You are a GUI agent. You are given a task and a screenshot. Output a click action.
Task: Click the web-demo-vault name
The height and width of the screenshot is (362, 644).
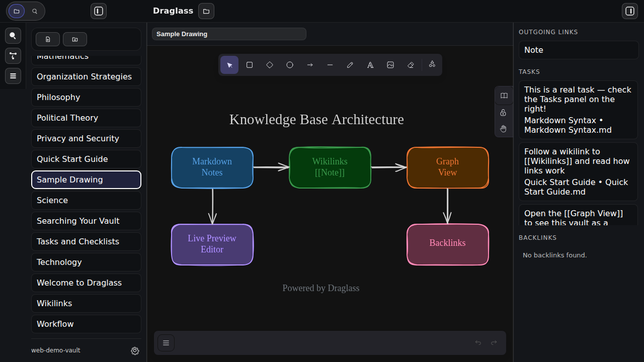pyautogui.click(x=56, y=350)
